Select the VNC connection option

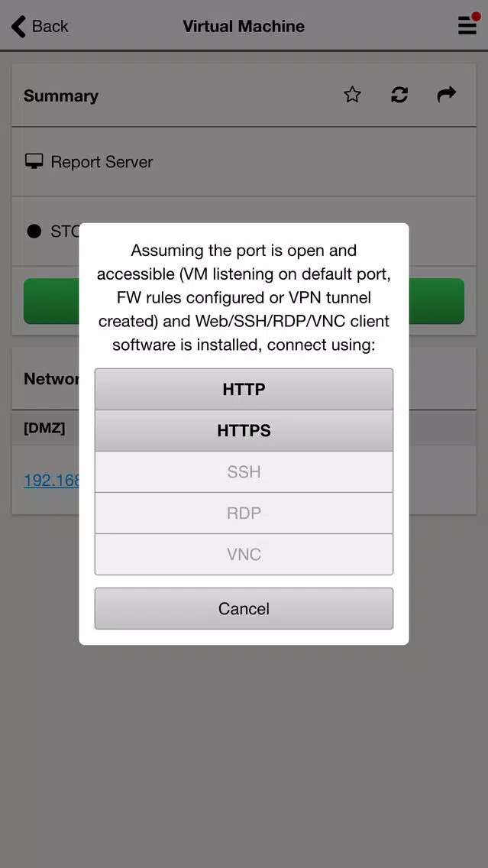click(x=244, y=554)
